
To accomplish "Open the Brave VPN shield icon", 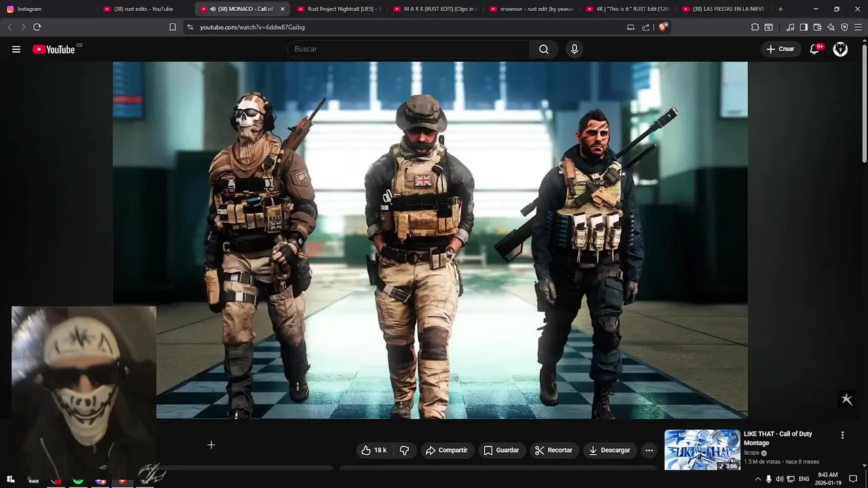I will 844,27.
